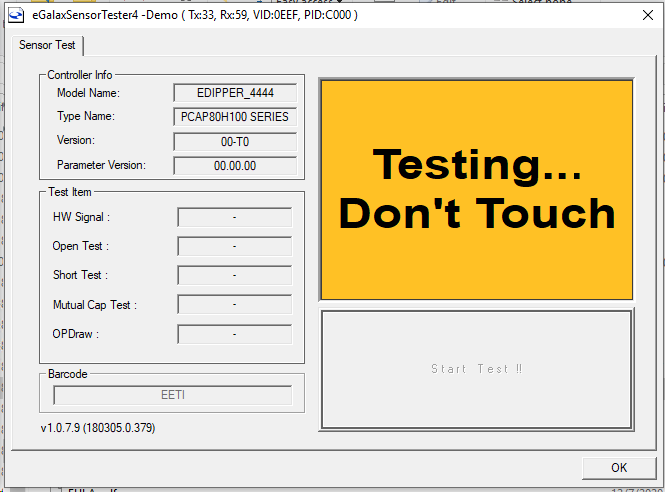Image resolution: width=665 pixels, height=492 pixels.
Task: Click the Open Test result box
Action: coord(235,246)
